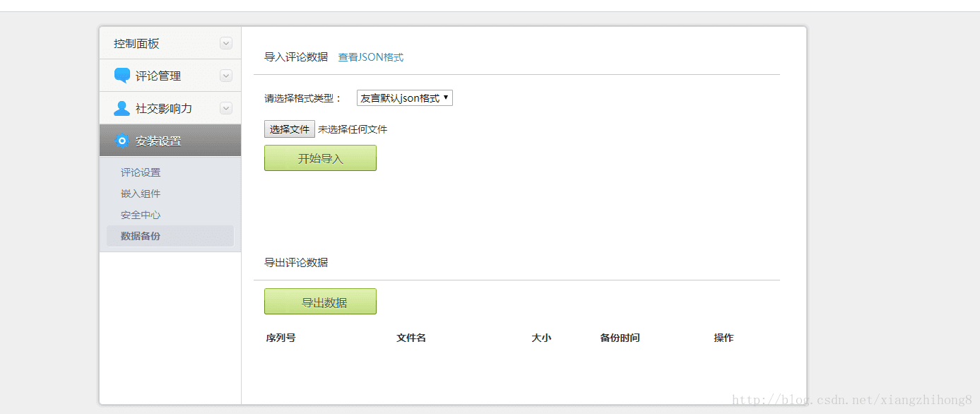Click the social influence person icon

tap(122, 108)
